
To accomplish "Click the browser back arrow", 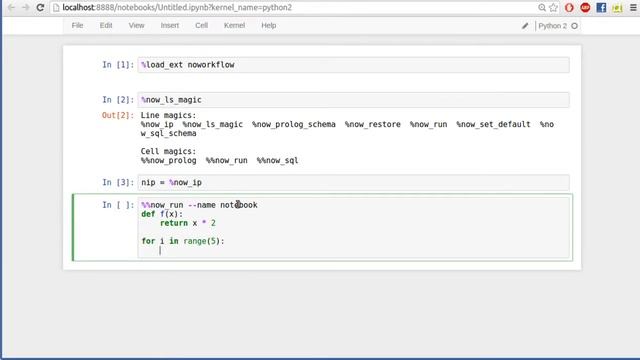I will tap(11, 7).
